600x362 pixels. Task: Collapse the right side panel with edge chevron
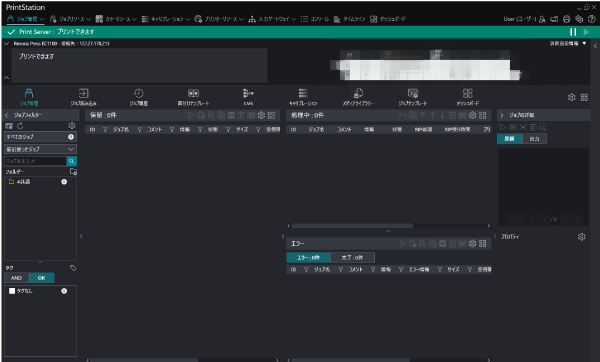pos(595,46)
